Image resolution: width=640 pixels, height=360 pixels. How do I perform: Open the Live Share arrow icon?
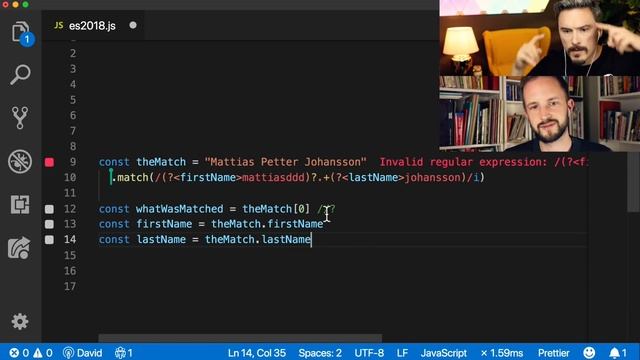pyautogui.click(x=19, y=247)
